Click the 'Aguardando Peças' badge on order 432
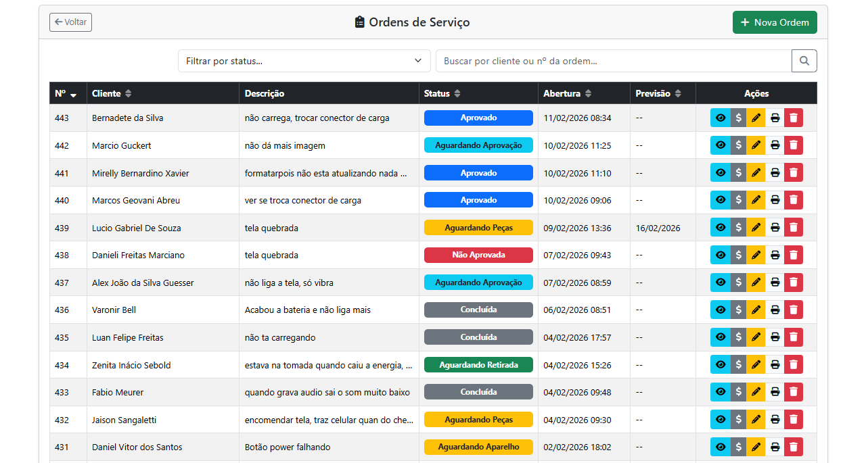The image size is (868, 463). pos(478,419)
